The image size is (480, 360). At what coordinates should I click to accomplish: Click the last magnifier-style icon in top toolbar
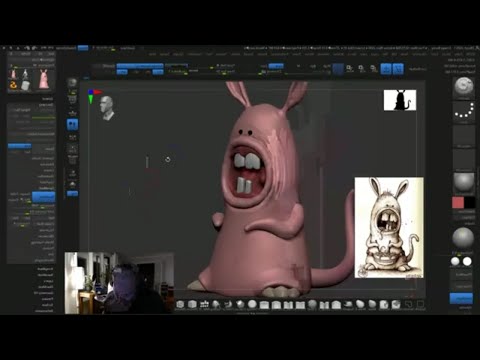pos(374,69)
